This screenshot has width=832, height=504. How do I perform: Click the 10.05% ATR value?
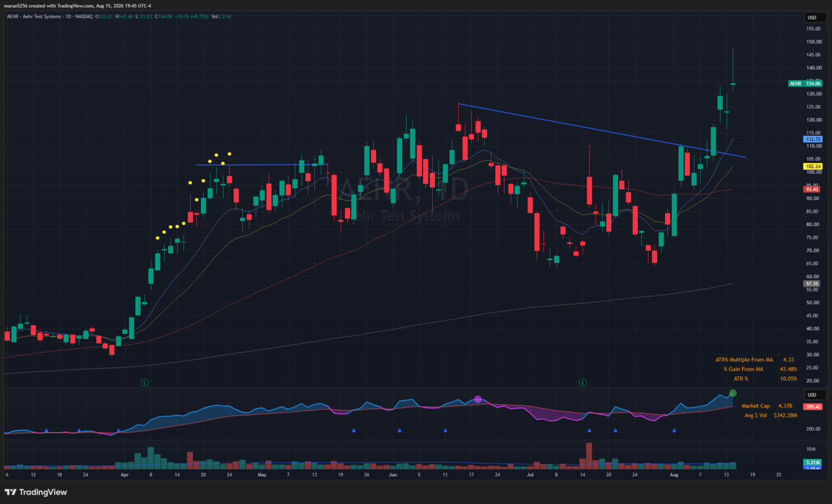tap(789, 379)
